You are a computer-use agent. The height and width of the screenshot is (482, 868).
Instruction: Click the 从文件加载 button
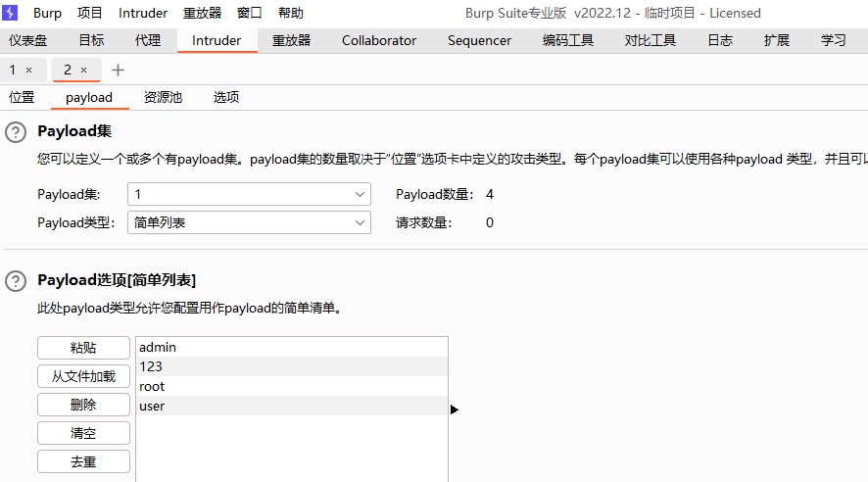click(x=83, y=376)
